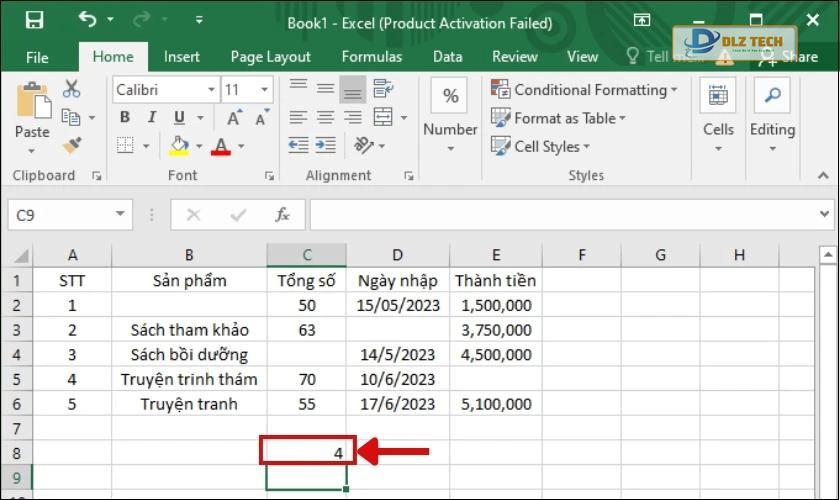Image resolution: width=840 pixels, height=500 pixels.
Task: Open the Number format group button
Action: tap(450, 114)
